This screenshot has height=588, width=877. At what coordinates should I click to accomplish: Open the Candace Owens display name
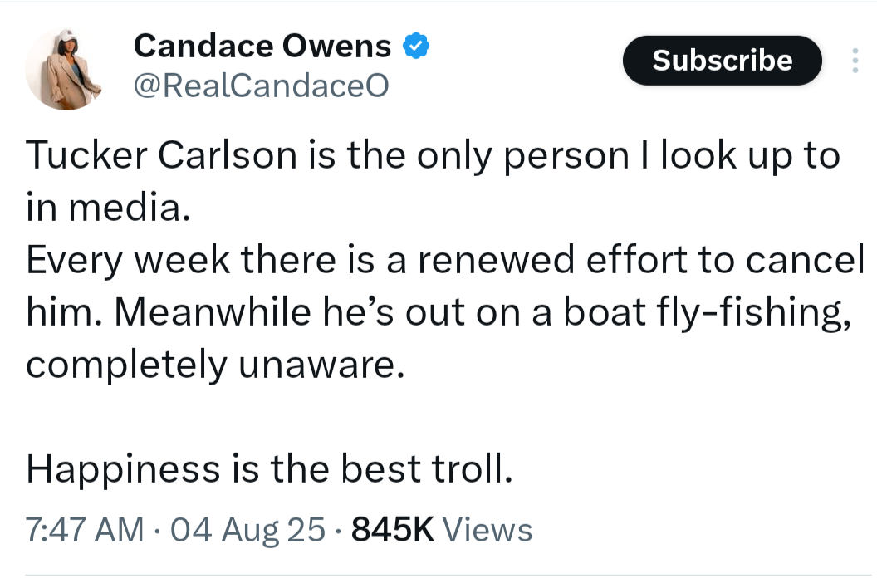point(262,46)
